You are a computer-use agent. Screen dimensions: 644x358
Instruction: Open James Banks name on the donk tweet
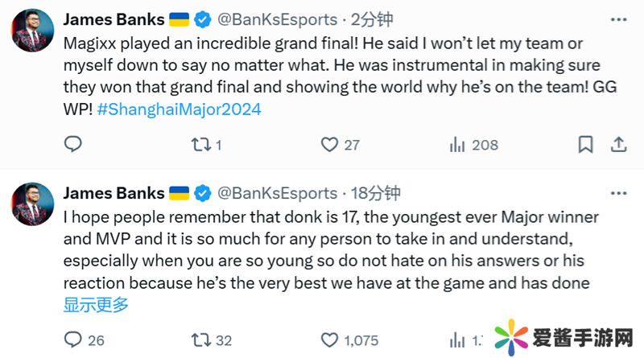pyautogui.click(x=114, y=193)
